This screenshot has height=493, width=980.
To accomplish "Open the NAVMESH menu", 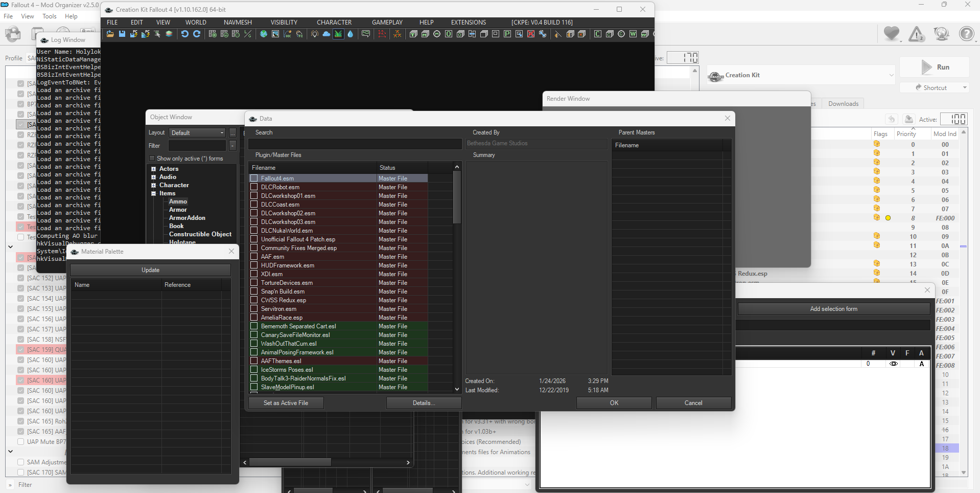I will [238, 23].
